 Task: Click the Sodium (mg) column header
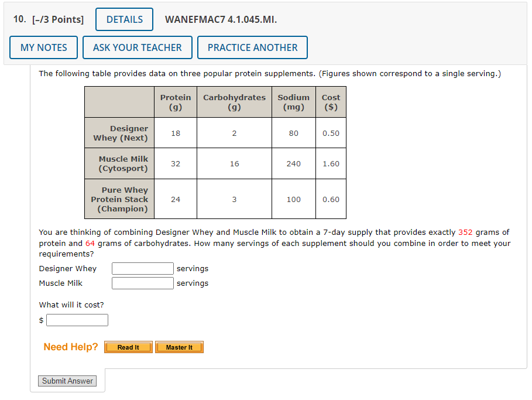293,102
